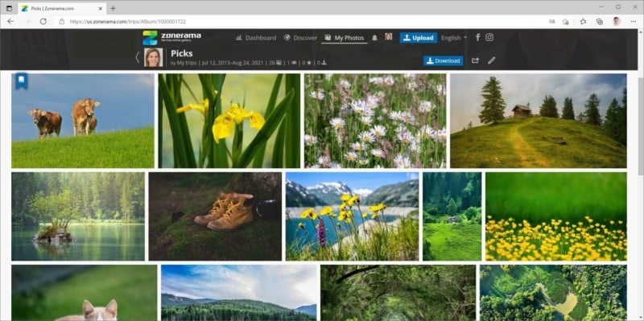Open browser Collections icon
644x321 pixels.
point(599,22)
